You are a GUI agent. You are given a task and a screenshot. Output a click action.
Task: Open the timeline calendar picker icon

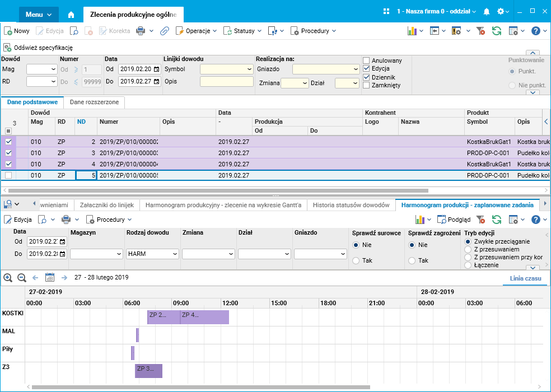point(50,277)
